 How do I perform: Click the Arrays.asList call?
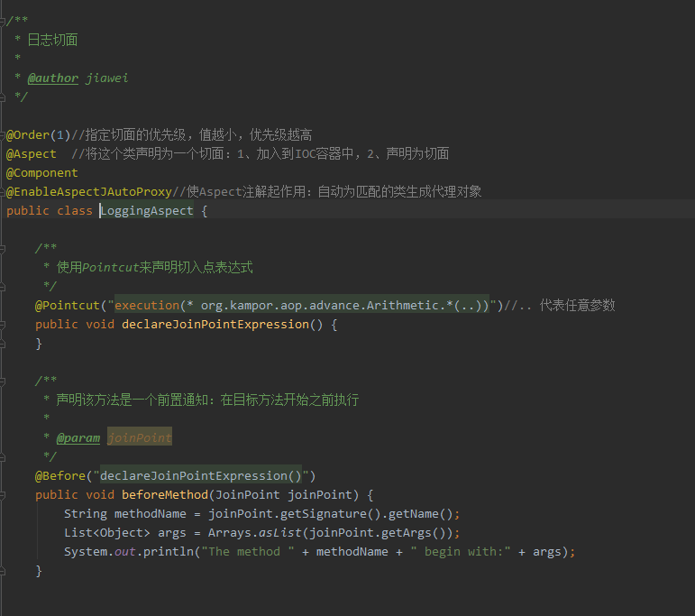click(255, 533)
